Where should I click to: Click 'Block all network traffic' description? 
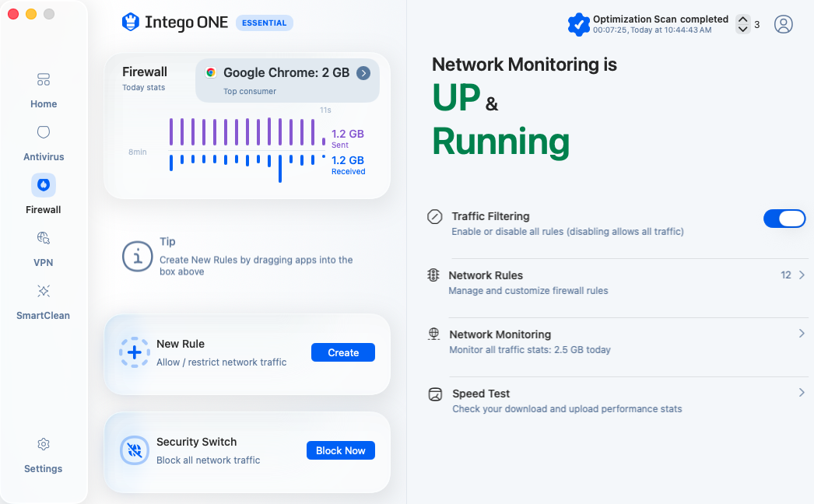pos(209,460)
